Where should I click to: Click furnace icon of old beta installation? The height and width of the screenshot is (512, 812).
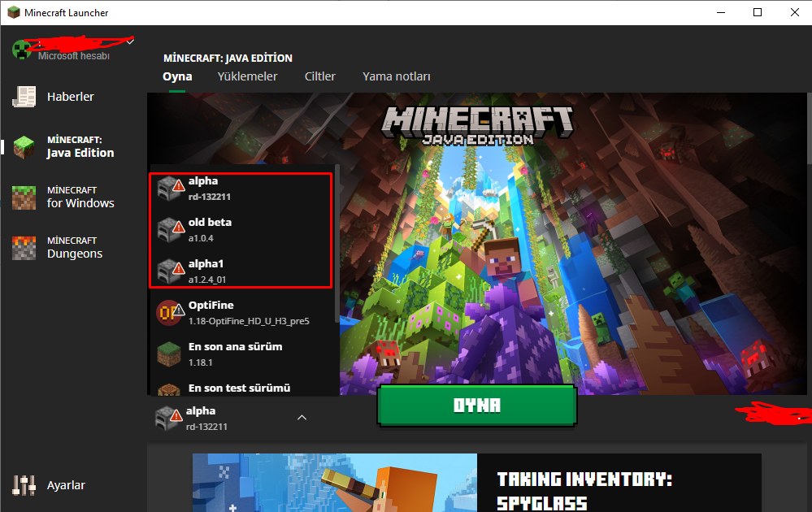click(167, 230)
